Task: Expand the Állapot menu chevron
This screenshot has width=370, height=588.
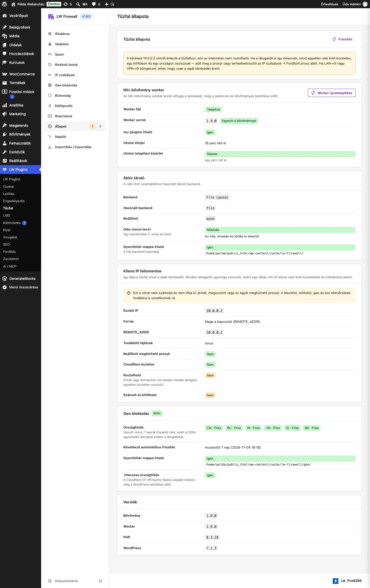Action: click(x=100, y=126)
